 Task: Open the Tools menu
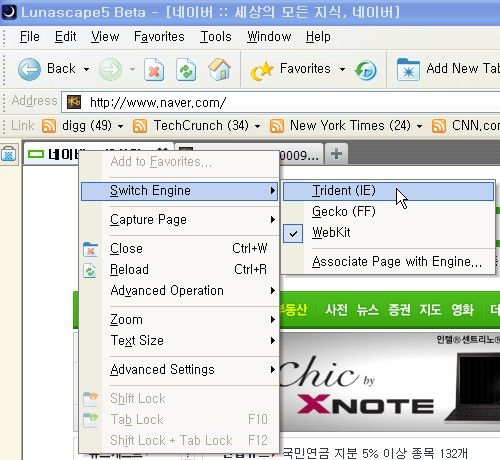click(216, 36)
